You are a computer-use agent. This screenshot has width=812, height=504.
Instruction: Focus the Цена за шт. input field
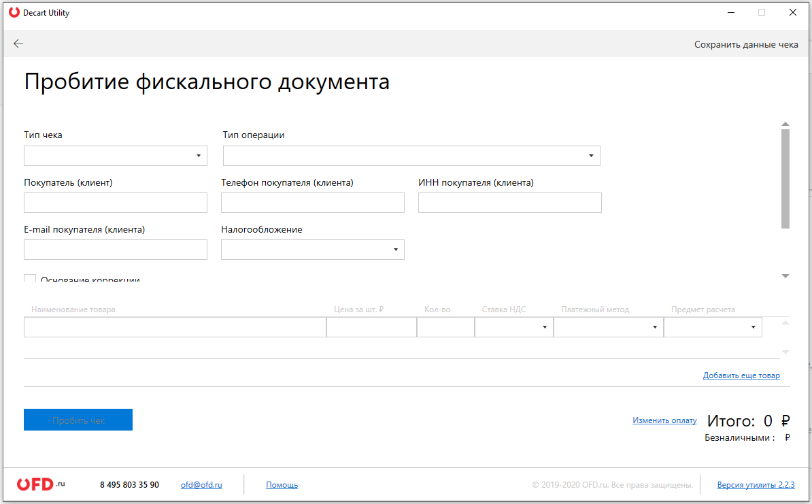[372, 327]
